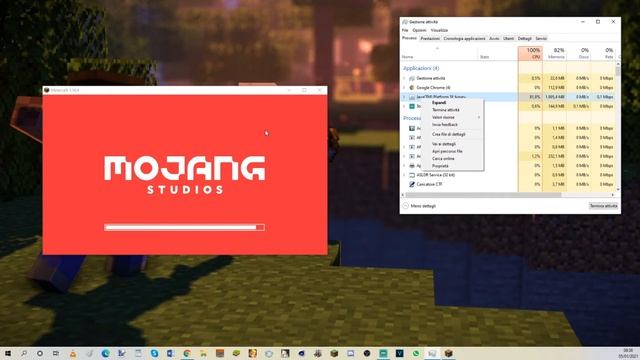Image resolution: width=640 pixels, height=360 pixels.
Task: Sort by Nome column header
Action: [439, 53]
